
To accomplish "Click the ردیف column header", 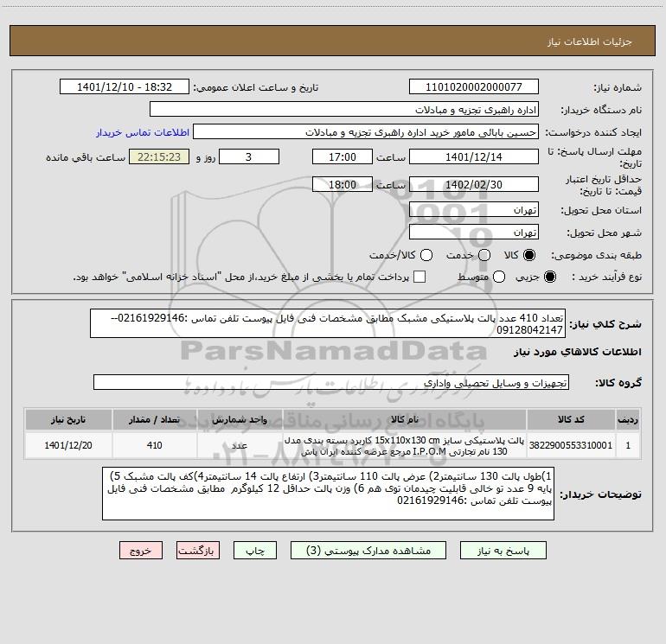I will 628,419.
